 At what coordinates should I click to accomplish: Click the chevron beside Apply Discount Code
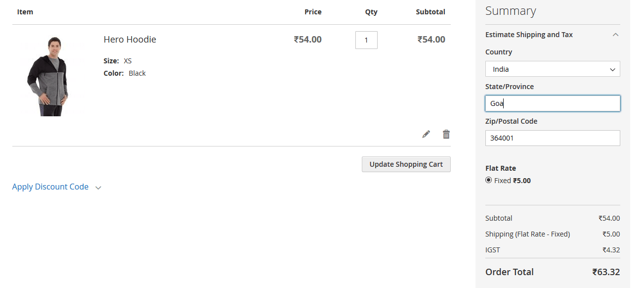coord(98,188)
